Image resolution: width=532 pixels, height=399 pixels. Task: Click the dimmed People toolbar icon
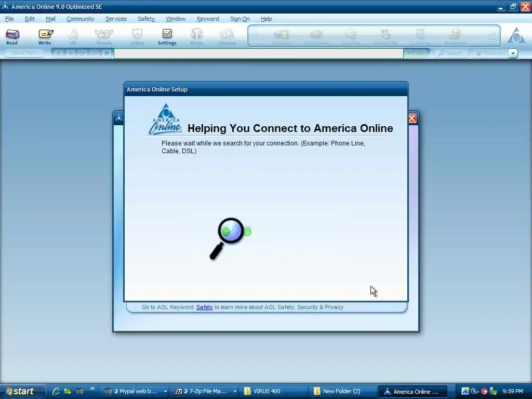(x=104, y=37)
